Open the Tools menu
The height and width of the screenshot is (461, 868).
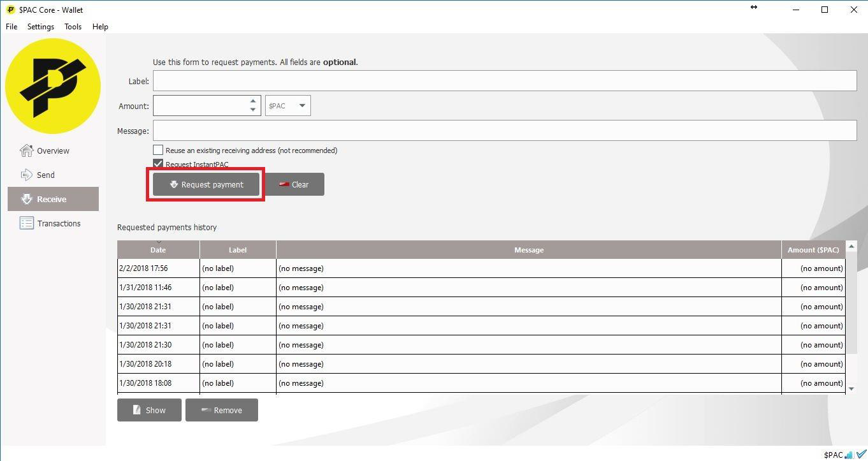point(73,27)
